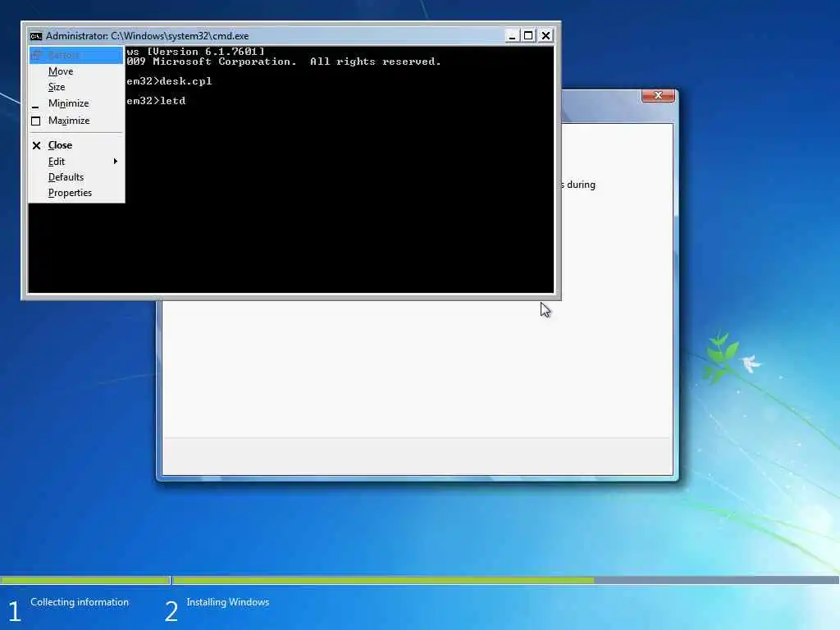The height and width of the screenshot is (630, 840).
Task: Click the square icon beside Maximize
Action: pos(36,121)
